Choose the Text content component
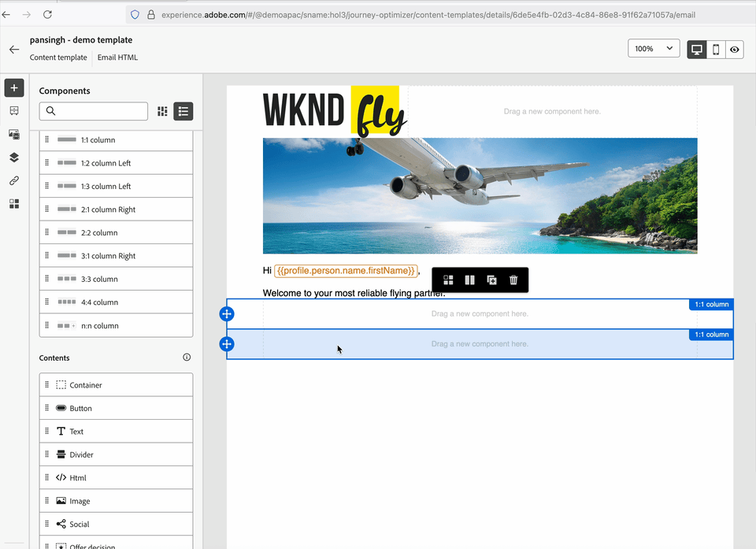The height and width of the screenshot is (549, 756). [x=117, y=432]
